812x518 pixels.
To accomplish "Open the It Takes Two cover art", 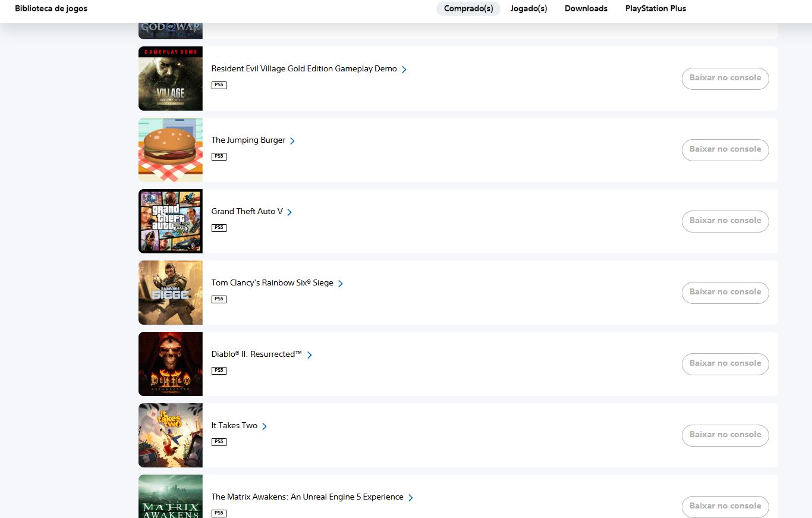I will pos(171,435).
